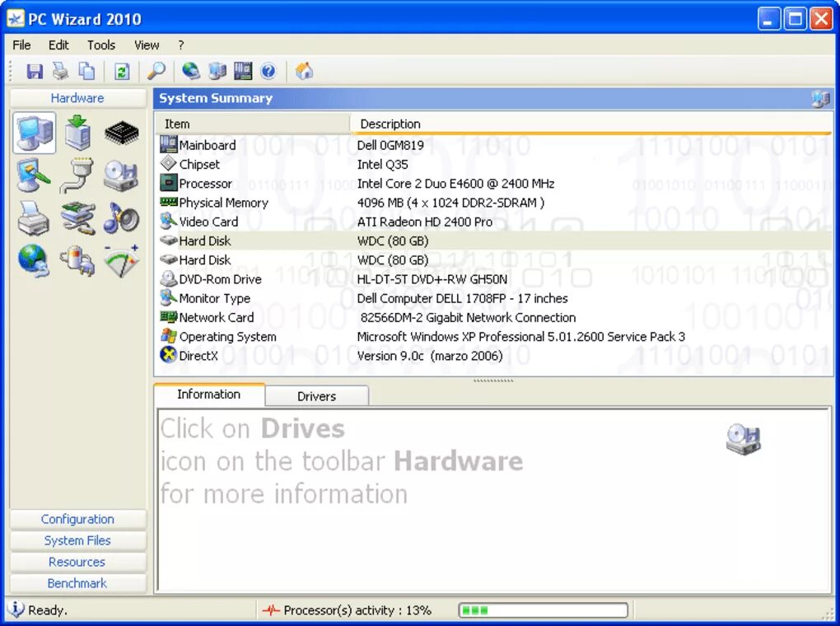Select the Network globe icon in sidebar

(33, 260)
